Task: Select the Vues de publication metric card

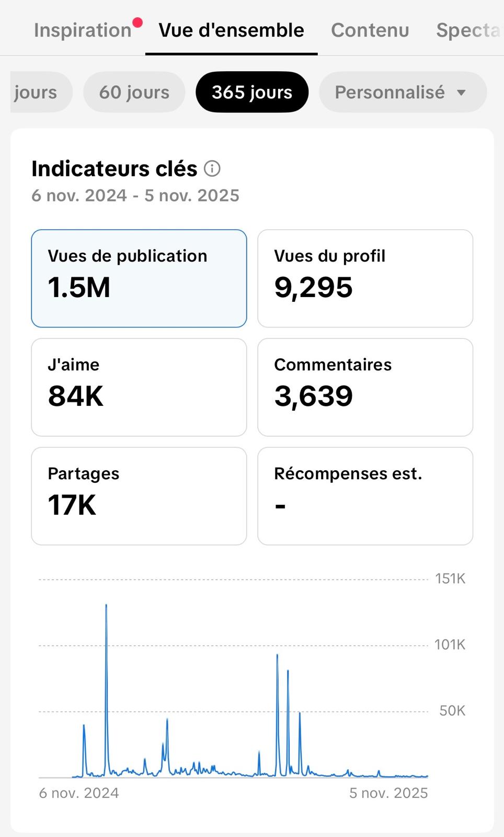Action: [139, 278]
